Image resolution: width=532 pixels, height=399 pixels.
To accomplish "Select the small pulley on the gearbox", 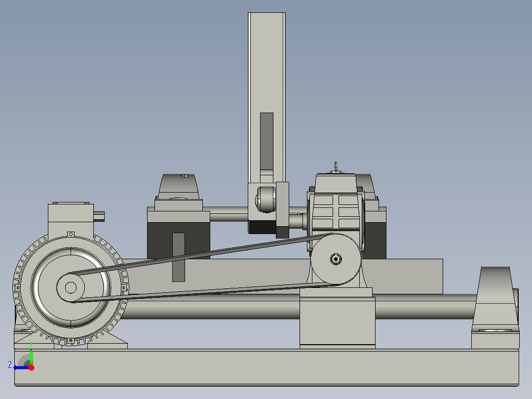I will (x=336, y=259).
